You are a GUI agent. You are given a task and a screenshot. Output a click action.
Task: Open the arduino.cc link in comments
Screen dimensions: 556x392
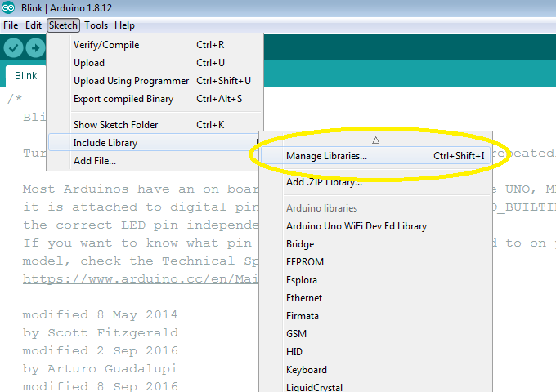pyautogui.click(x=139, y=278)
